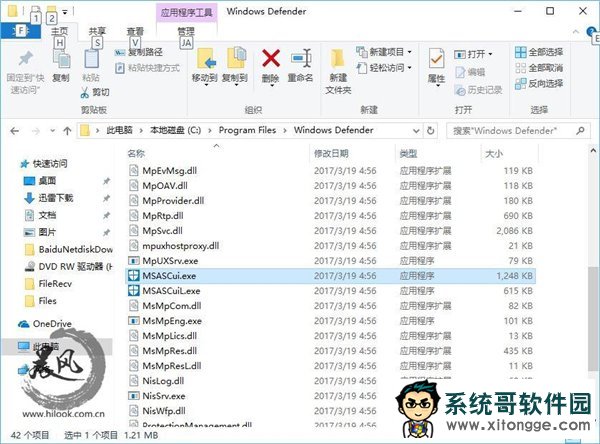Click the Copy (复制) ribbon icon
The height and width of the screenshot is (444, 600).
coord(61,60)
